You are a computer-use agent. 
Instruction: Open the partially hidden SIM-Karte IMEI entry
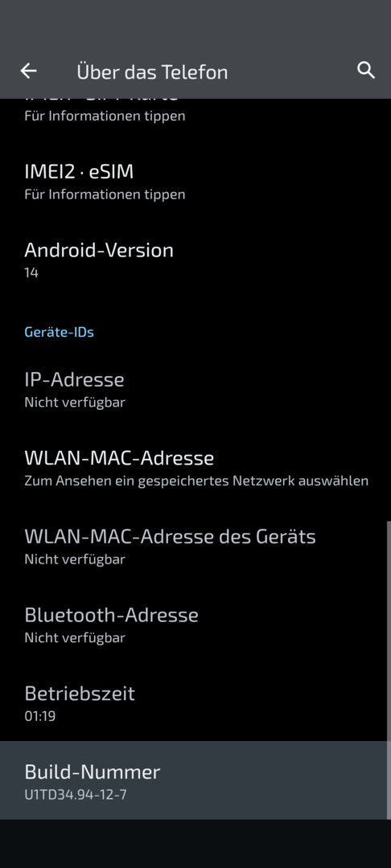(195, 113)
